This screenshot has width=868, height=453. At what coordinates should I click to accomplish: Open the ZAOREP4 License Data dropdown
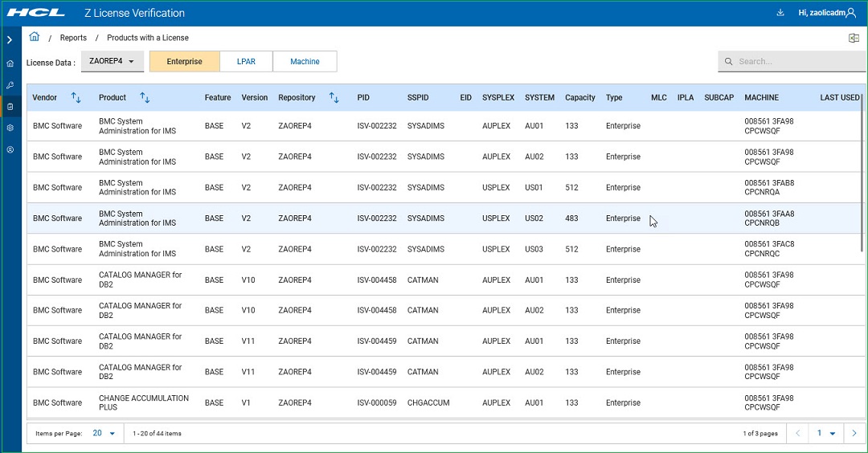point(113,61)
